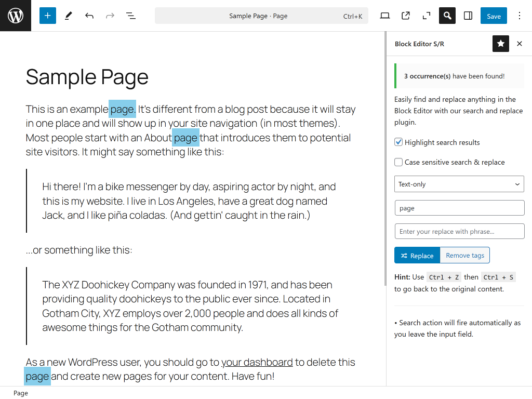The width and height of the screenshot is (532, 399).
Task: Click the search field containing 'page'
Action: pyautogui.click(x=459, y=208)
